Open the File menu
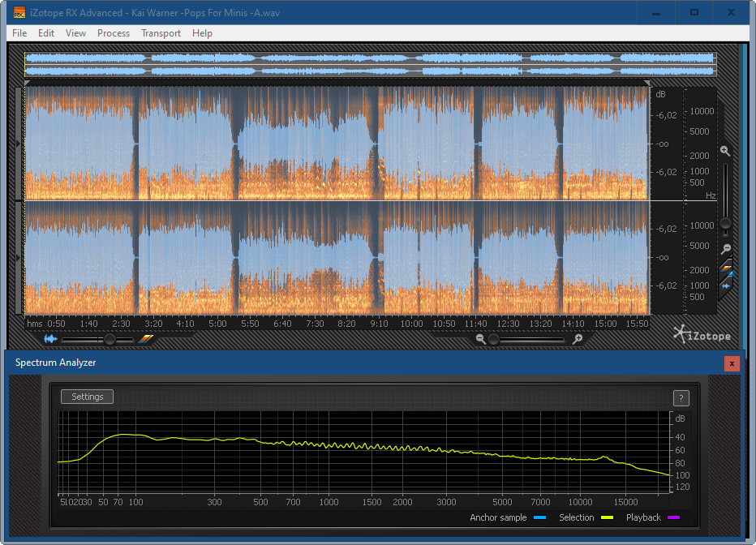This screenshot has height=545, width=756. [19, 33]
